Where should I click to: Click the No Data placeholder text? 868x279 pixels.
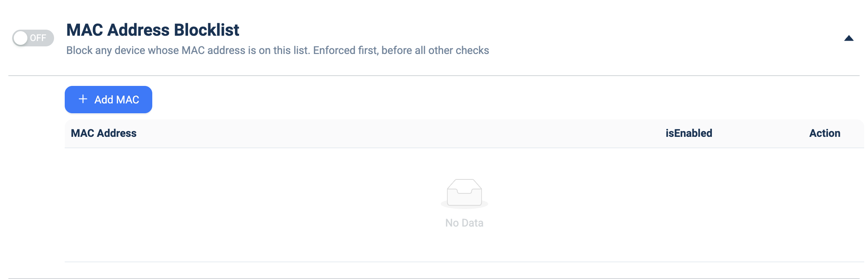464,223
